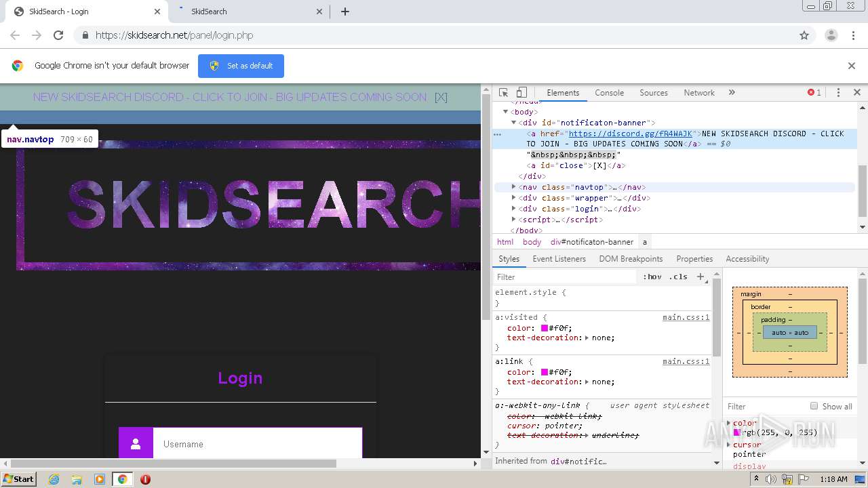Image resolution: width=868 pixels, height=488 pixels.
Task: Toggle the :hov element state
Action: point(652,277)
